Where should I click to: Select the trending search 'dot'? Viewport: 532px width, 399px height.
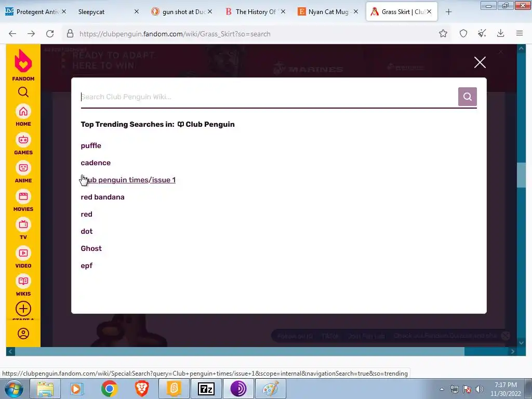pyautogui.click(x=87, y=231)
